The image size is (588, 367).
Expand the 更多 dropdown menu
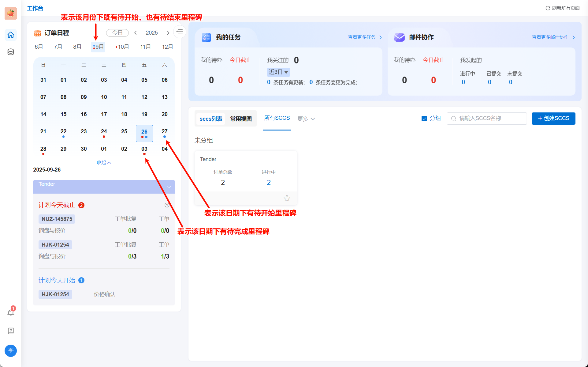click(306, 119)
